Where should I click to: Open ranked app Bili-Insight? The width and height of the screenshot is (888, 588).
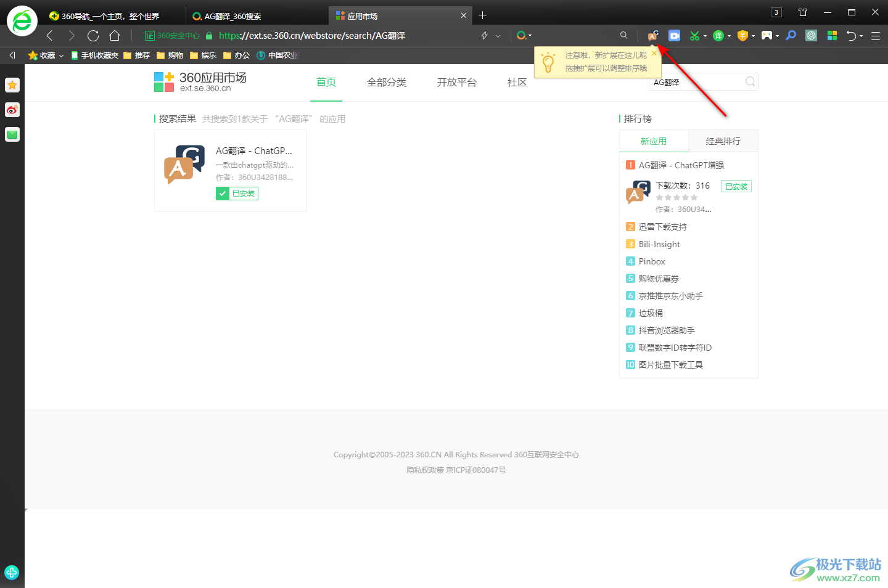click(659, 244)
